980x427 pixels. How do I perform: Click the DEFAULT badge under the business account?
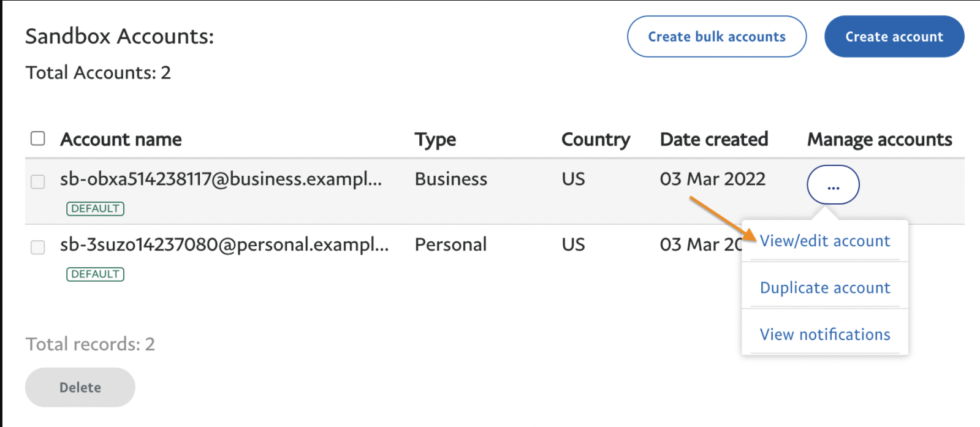click(x=95, y=209)
